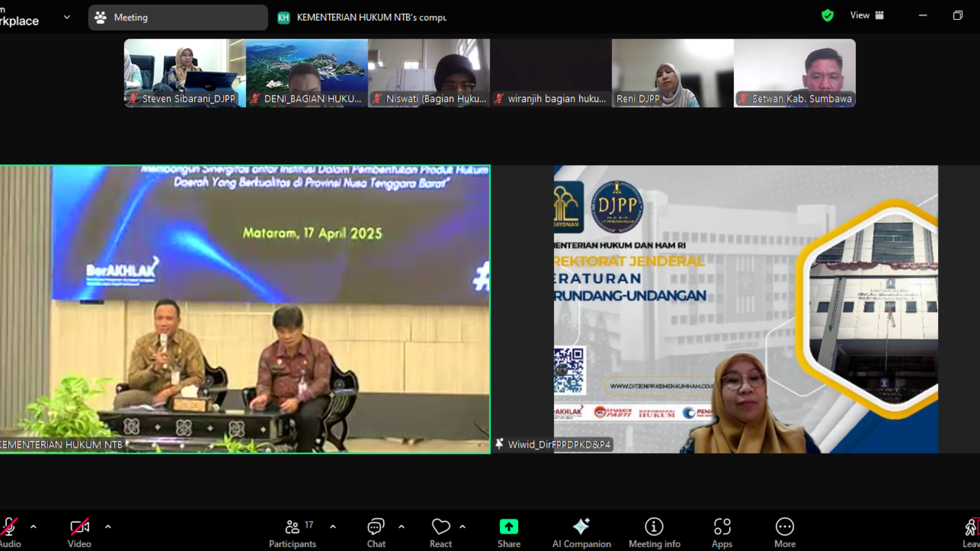Open the View layout menu

(x=867, y=15)
